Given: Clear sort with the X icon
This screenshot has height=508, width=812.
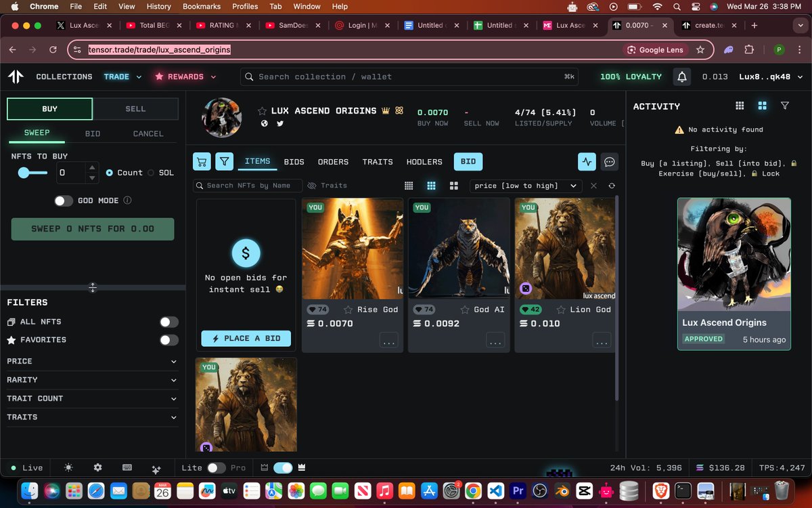Looking at the screenshot, I should (593, 186).
